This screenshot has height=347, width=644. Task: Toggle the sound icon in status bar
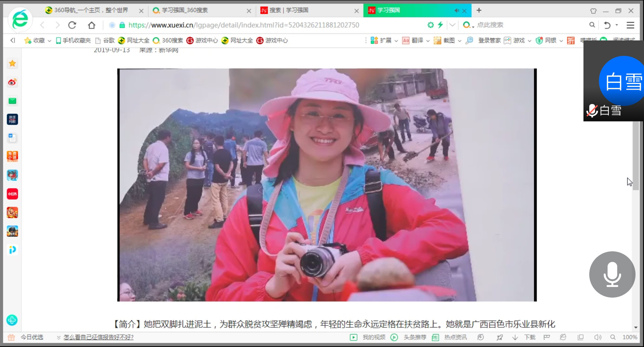pos(598,337)
